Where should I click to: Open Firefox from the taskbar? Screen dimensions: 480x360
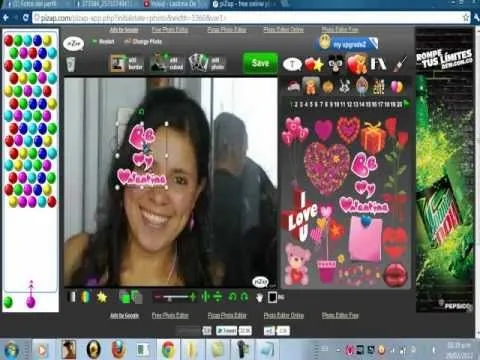click(118, 350)
